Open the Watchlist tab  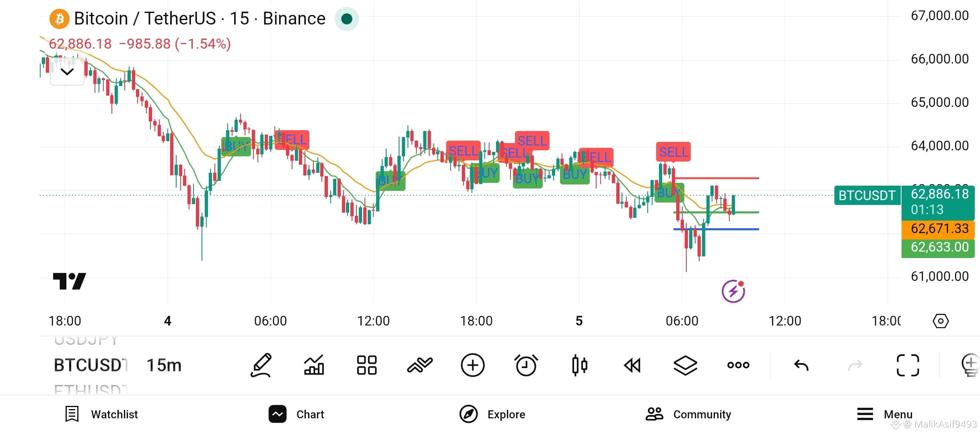101,414
